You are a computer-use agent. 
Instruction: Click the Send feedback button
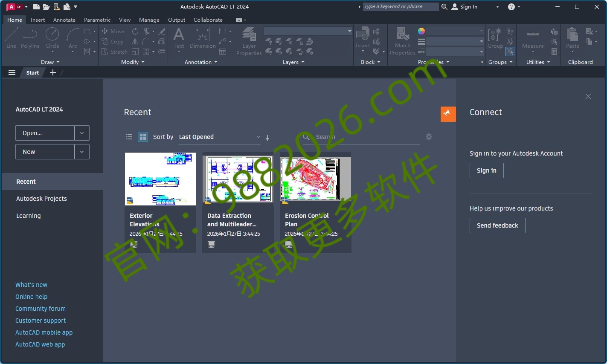coord(497,225)
